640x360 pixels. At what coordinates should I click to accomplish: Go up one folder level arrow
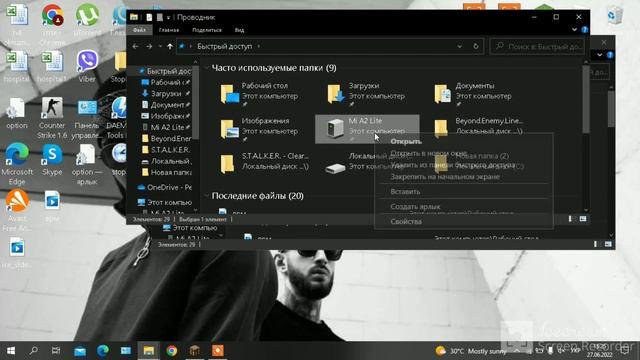point(170,47)
